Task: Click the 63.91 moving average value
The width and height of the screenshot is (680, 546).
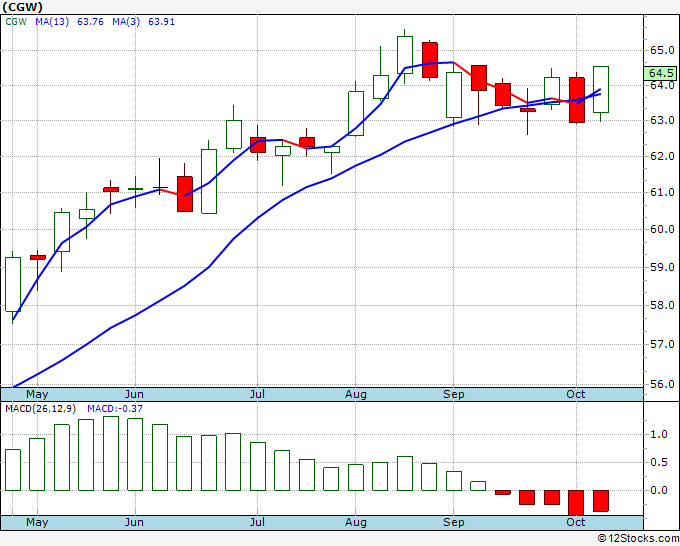Action: pyautogui.click(x=161, y=22)
